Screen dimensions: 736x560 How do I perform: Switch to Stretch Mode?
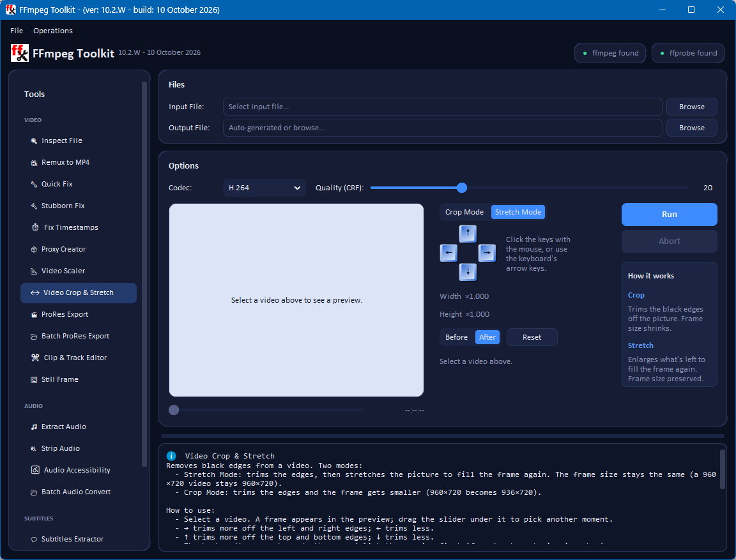click(517, 212)
